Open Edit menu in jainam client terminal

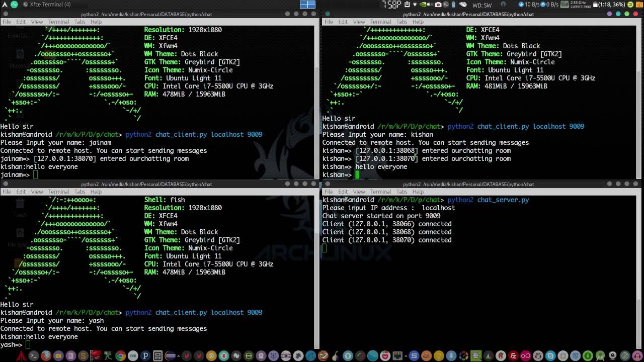click(x=21, y=22)
